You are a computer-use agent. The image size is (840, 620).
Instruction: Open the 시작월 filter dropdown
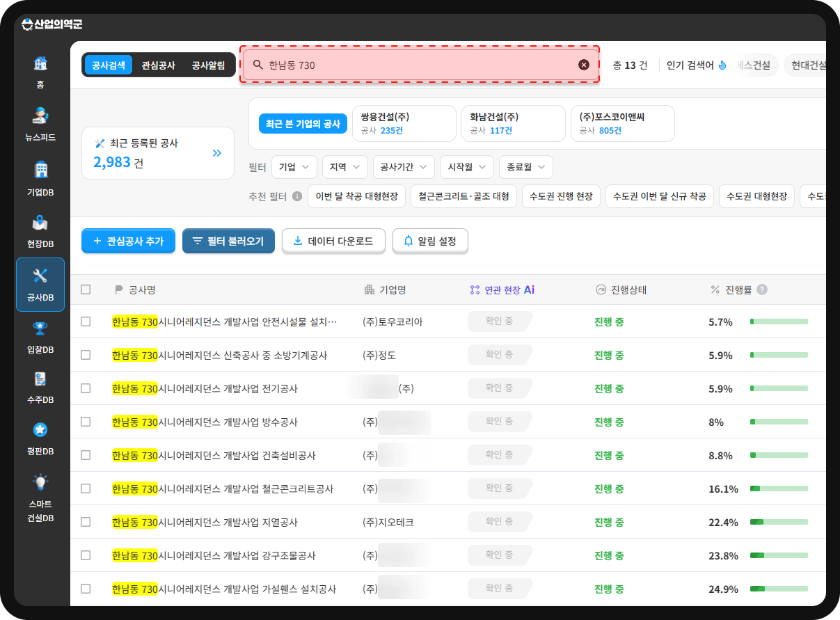467,167
